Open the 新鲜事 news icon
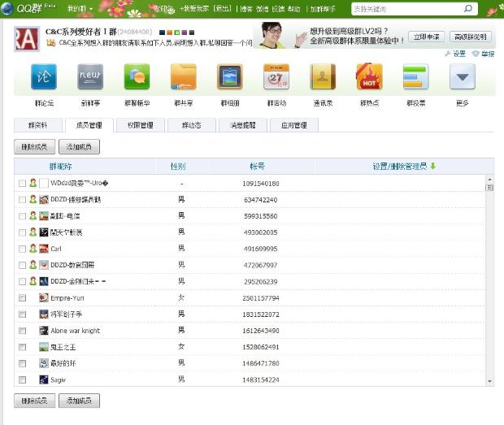504x425 pixels. 90,76
